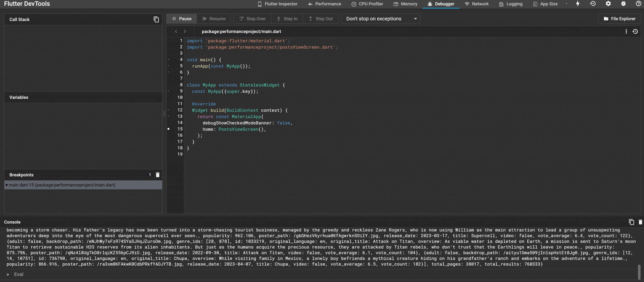644x282 pixels.
Task: Add breakpoint on line 4 gutter
Action: click(x=169, y=59)
